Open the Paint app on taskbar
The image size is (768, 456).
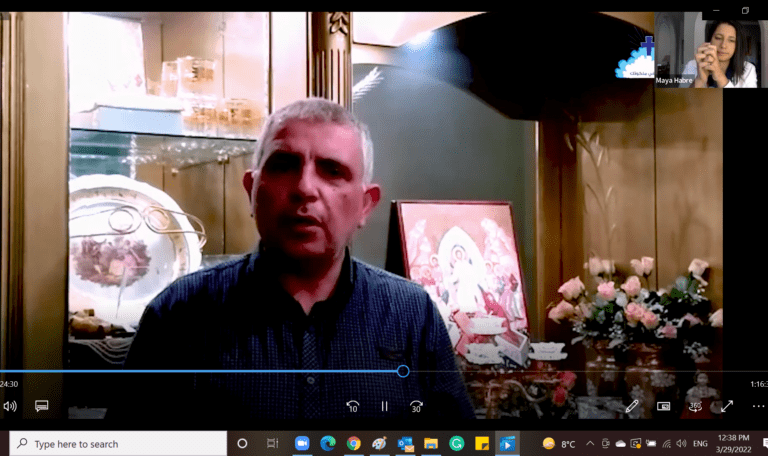pos(379,444)
